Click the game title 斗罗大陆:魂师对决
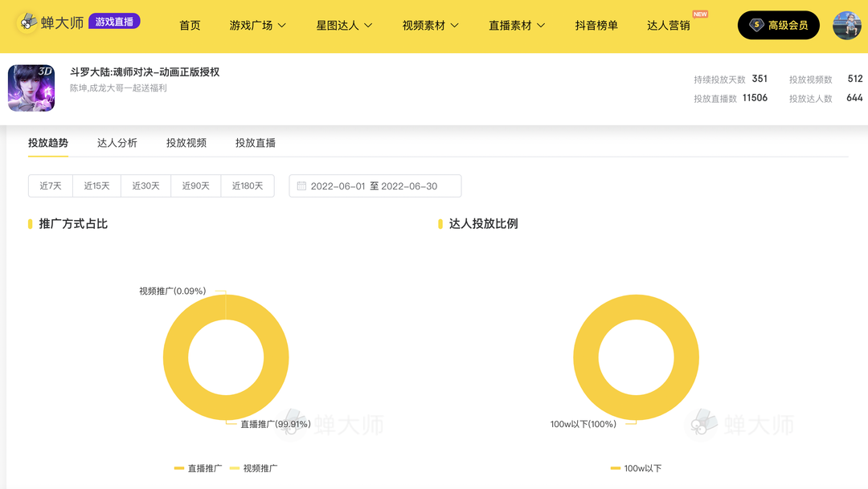Viewport: 868px width, 489px height. (145, 72)
